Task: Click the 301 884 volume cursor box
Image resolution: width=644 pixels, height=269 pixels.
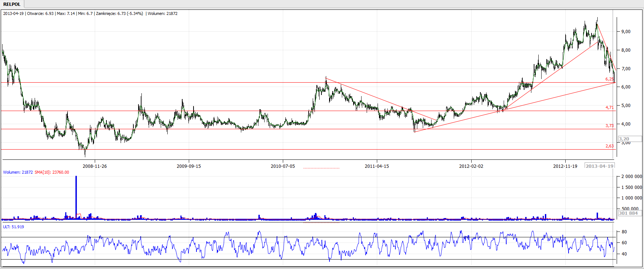Action: [630, 213]
